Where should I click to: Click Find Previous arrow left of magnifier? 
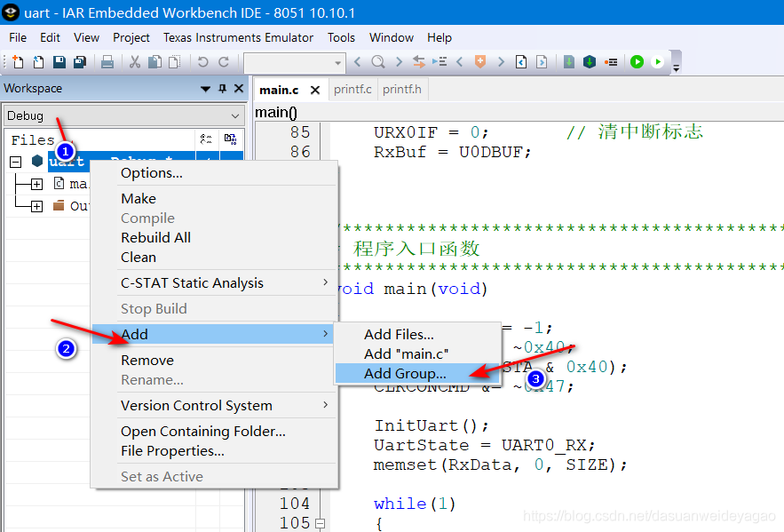click(357, 62)
